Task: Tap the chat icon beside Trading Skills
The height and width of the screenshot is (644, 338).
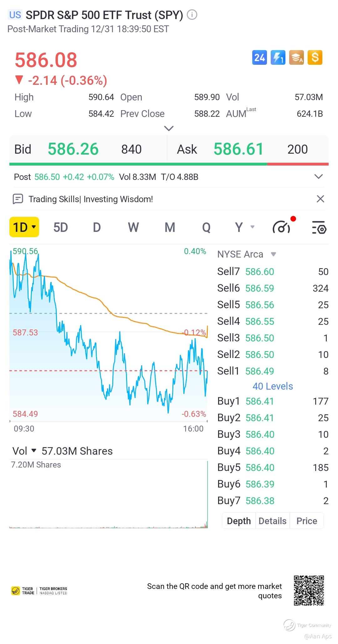Action: (18, 199)
